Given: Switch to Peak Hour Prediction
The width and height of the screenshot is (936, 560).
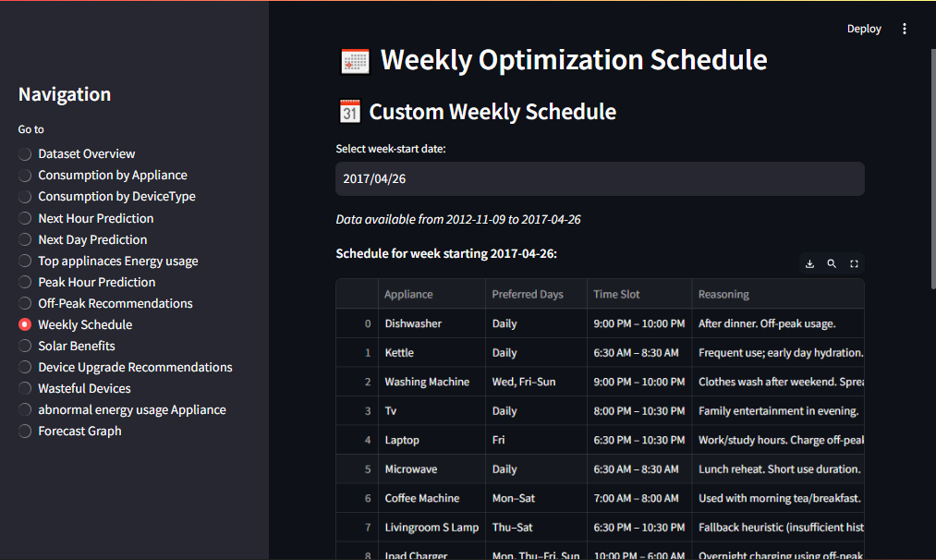Looking at the screenshot, I should tap(25, 283).
